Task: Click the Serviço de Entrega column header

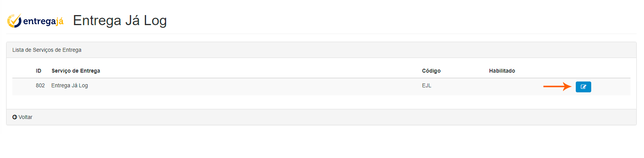Action: point(76,71)
